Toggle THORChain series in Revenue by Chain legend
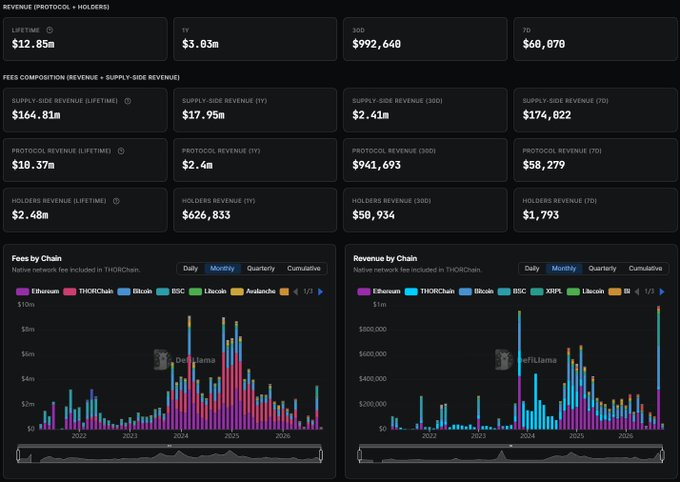This screenshot has width=680, height=482. click(430, 291)
